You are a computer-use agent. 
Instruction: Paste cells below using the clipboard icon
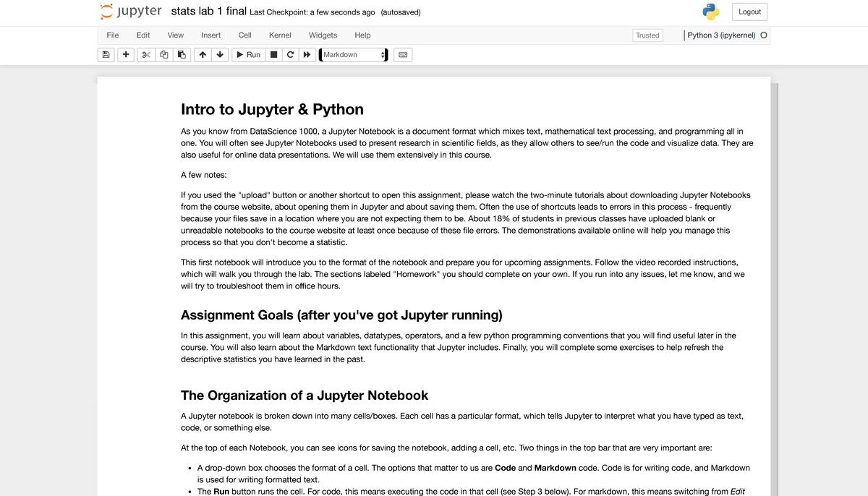pos(182,55)
